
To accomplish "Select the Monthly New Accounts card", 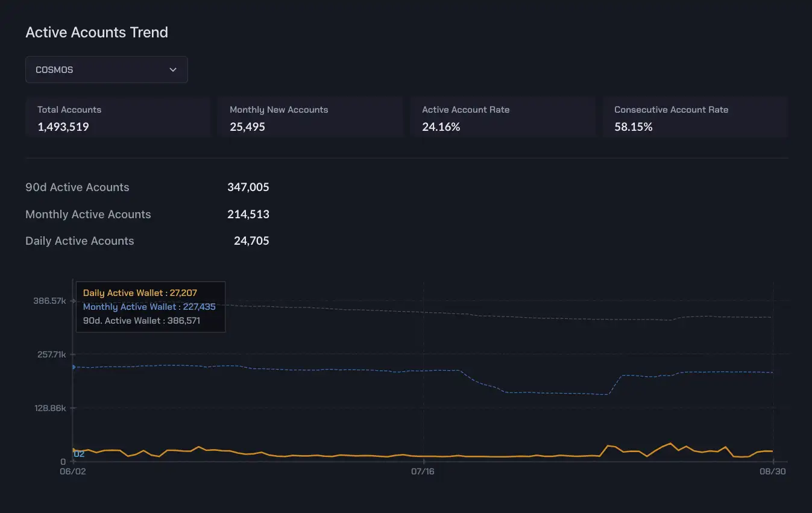I will coord(310,118).
